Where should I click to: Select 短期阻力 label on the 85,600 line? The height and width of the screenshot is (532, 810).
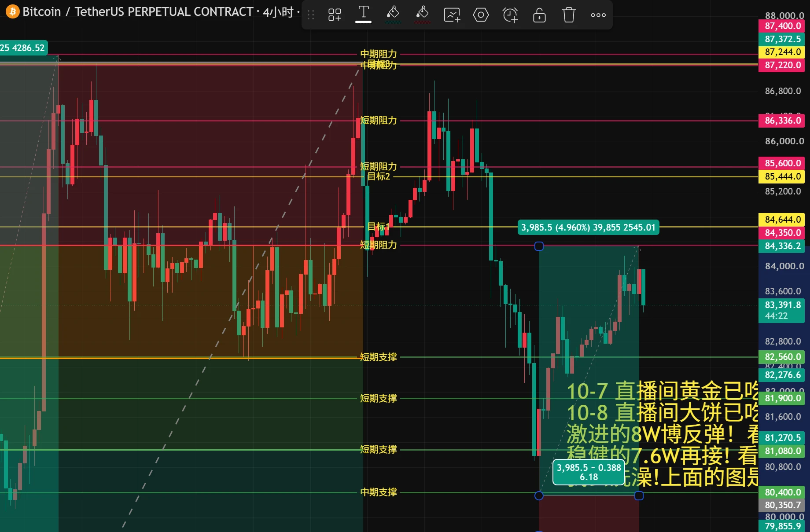pos(379,166)
